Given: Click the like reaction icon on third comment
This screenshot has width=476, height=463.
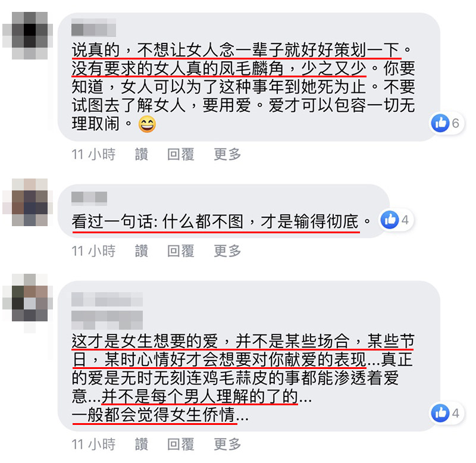Looking at the screenshot, I should coord(440,413).
